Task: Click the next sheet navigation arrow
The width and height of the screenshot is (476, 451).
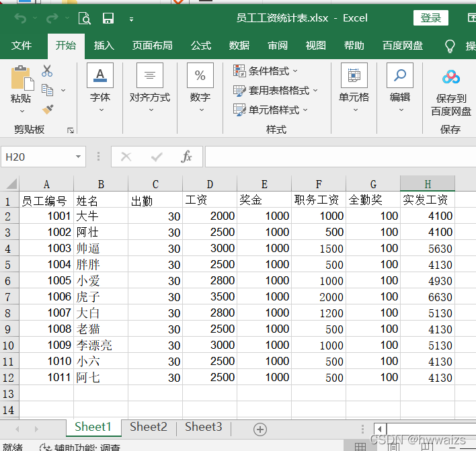Action: click(36, 429)
